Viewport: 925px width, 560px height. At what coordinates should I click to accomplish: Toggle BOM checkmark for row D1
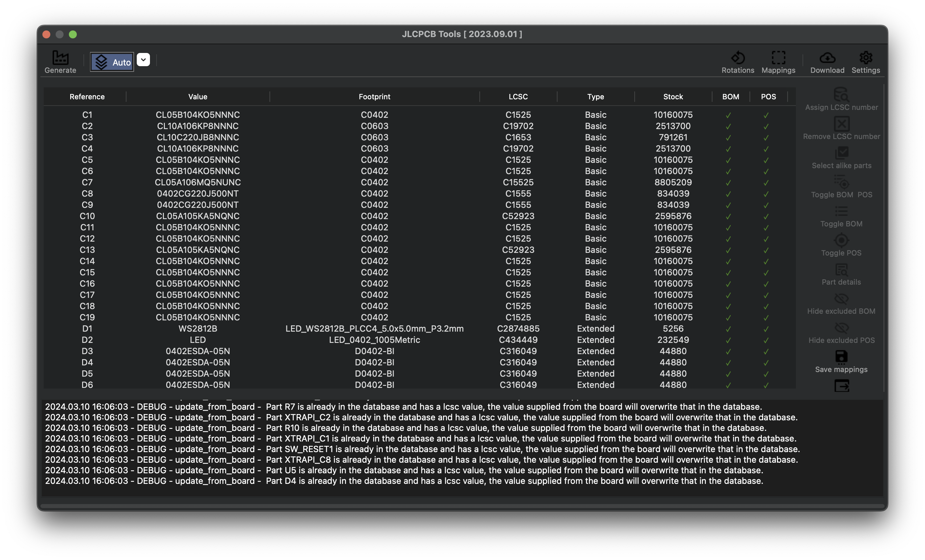[x=728, y=329]
